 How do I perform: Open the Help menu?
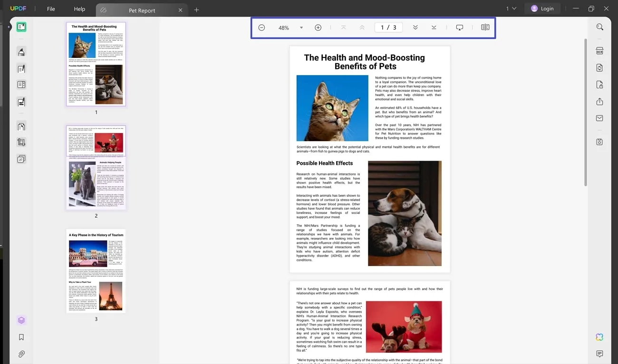[79, 9]
